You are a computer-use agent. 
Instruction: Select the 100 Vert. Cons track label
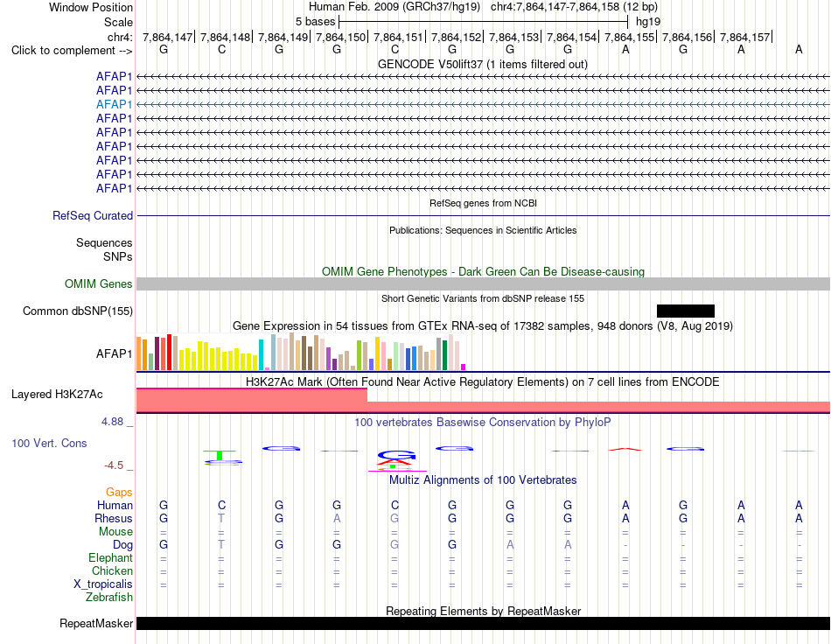coord(49,443)
